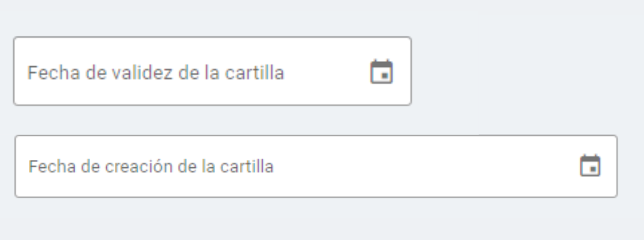Open calendar for Fecha de creación de la cartilla
This screenshot has height=240, width=644.
tap(590, 166)
